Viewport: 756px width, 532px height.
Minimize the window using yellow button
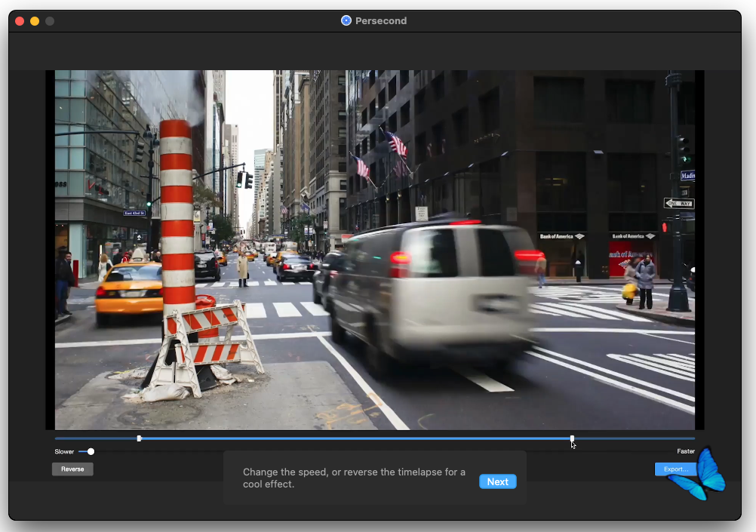point(35,21)
